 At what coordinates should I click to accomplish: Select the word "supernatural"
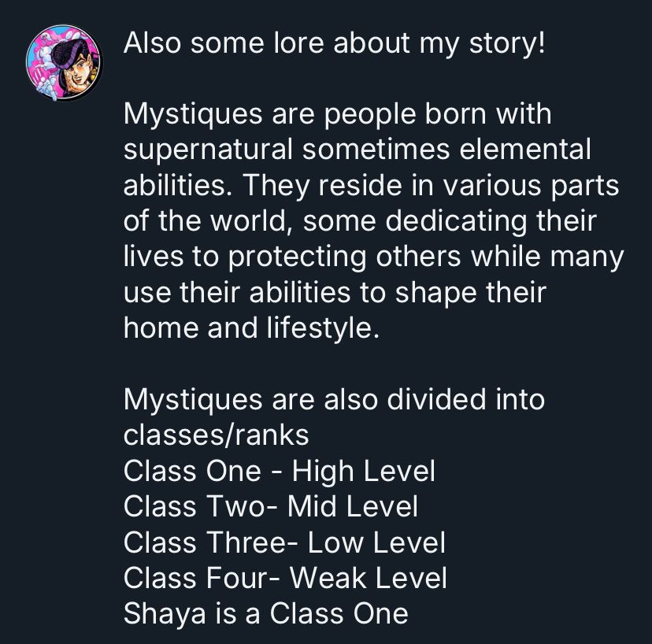coord(209,150)
